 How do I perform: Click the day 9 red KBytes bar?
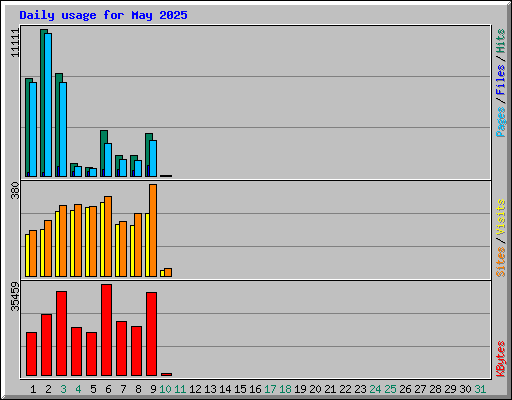pyautogui.click(x=151, y=334)
